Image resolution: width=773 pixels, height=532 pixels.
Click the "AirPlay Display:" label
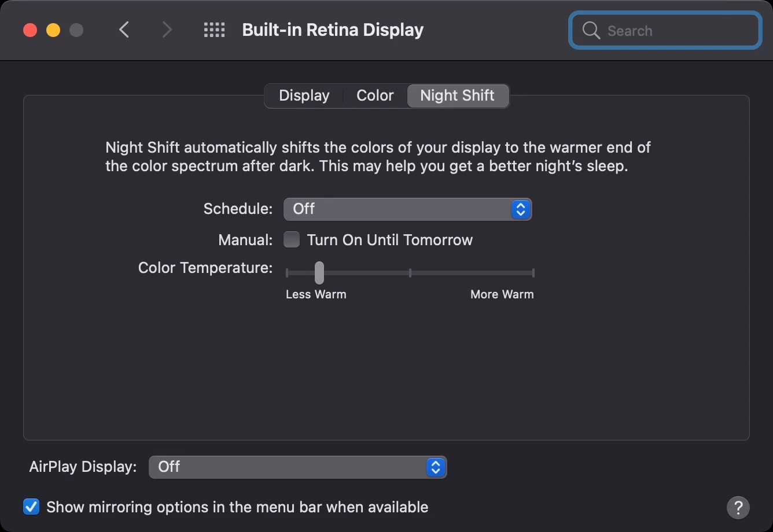coord(83,467)
